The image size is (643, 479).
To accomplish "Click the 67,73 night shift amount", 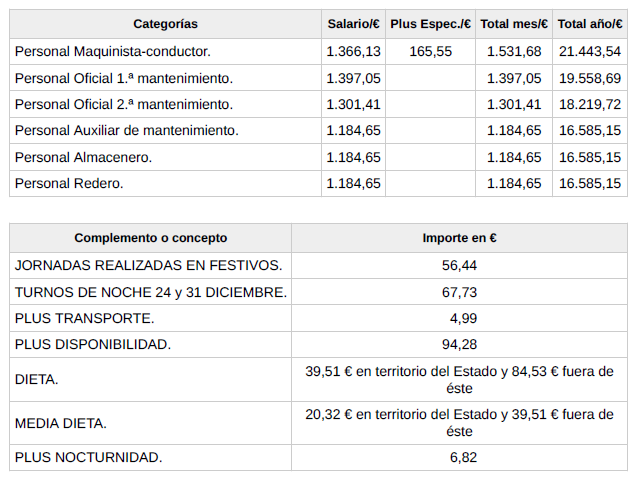I will tap(459, 291).
